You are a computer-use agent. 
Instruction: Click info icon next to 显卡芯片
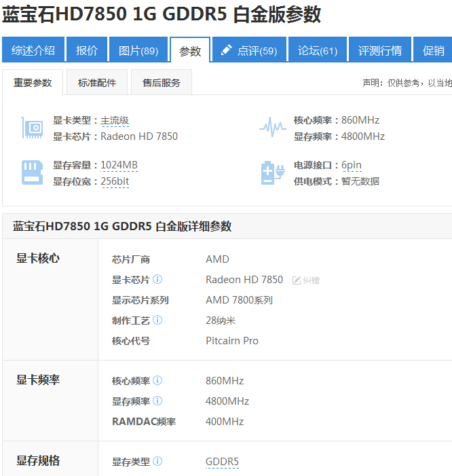click(x=157, y=279)
